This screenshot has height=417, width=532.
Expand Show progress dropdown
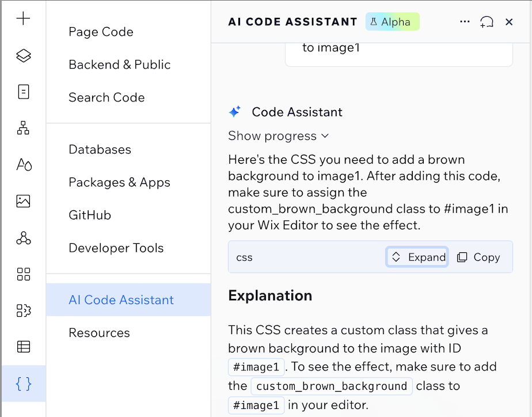pyautogui.click(x=278, y=136)
